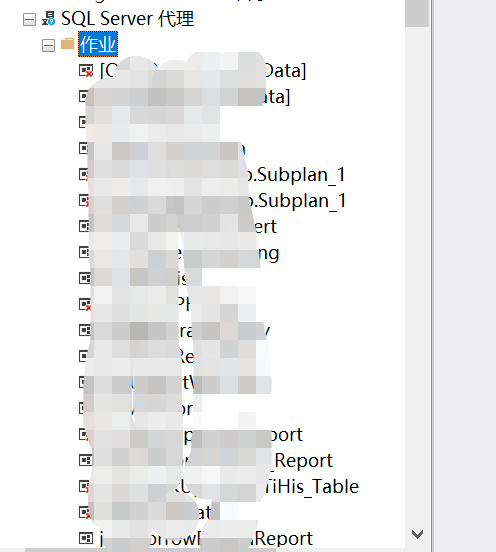Click the horizontal scrollbar at the bottom
Screen dimensions: 496x552
point(150,550)
